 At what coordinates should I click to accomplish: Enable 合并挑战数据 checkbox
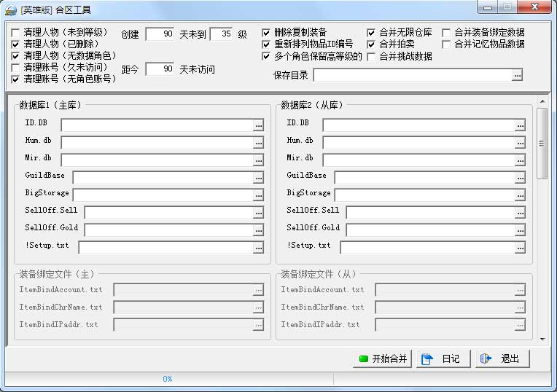(371, 57)
